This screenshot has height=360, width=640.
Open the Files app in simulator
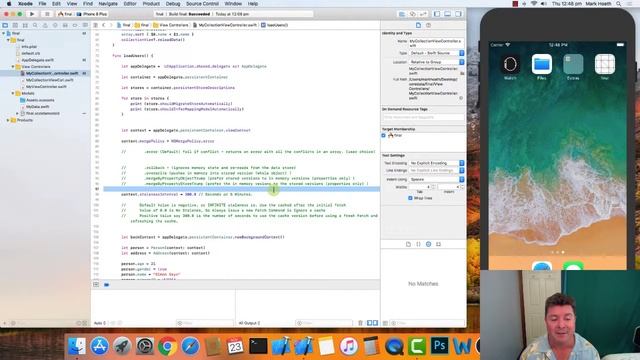point(542,64)
